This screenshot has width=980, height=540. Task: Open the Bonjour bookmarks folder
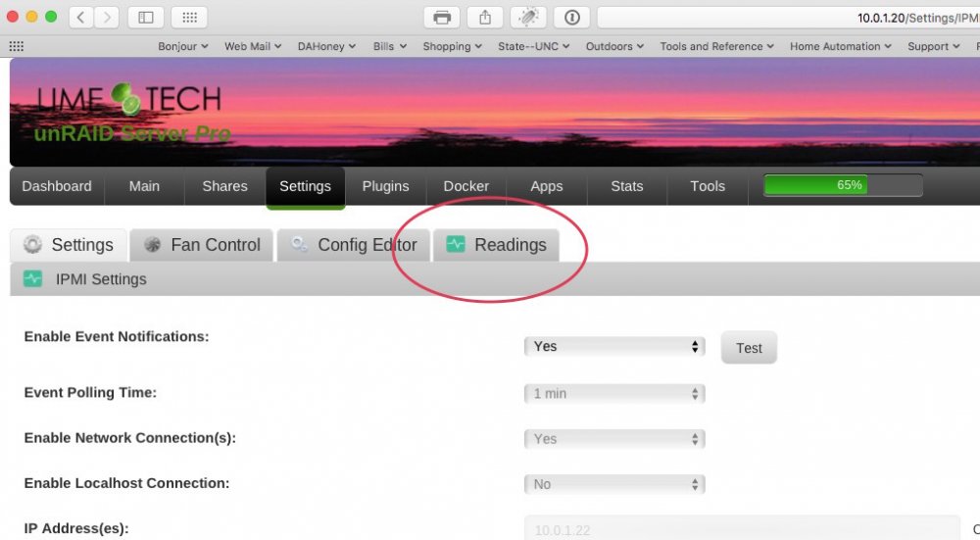182,46
